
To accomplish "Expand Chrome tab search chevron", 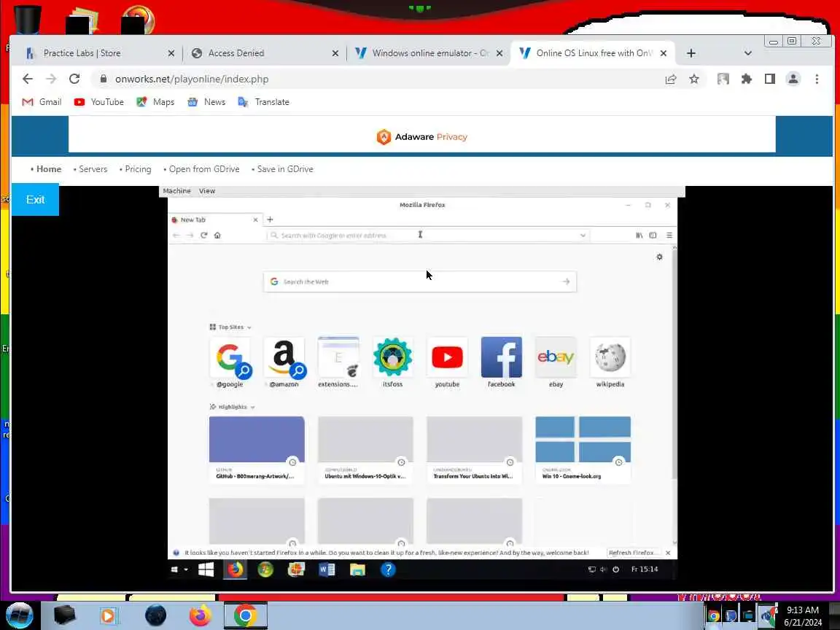I will tap(748, 53).
